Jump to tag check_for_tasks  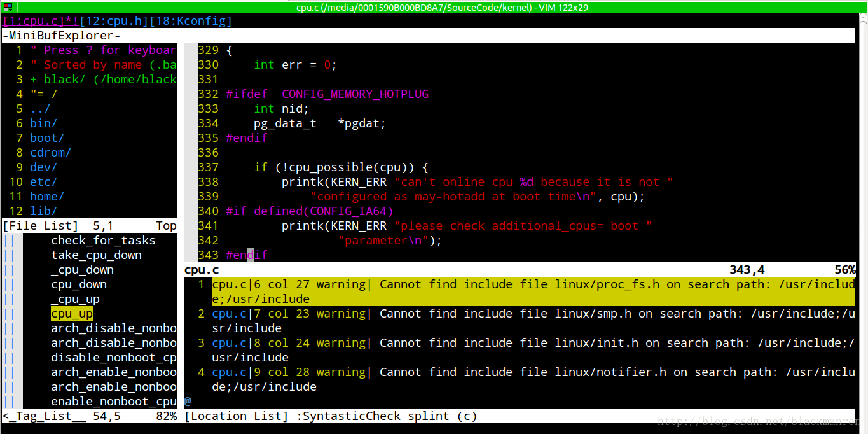[103, 241]
